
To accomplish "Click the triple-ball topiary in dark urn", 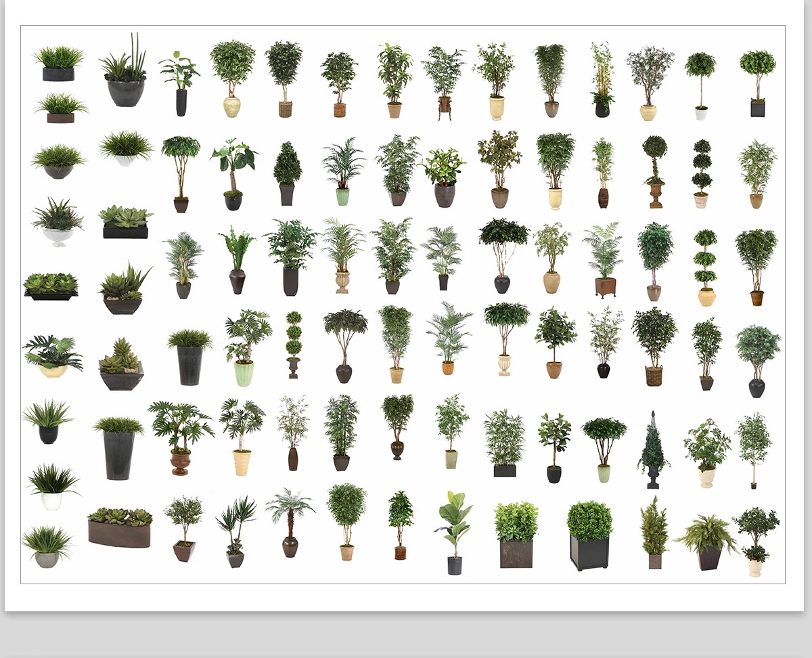I will click(x=294, y=345).
